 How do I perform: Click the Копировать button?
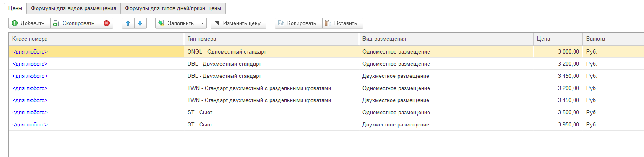pos(298,23)
